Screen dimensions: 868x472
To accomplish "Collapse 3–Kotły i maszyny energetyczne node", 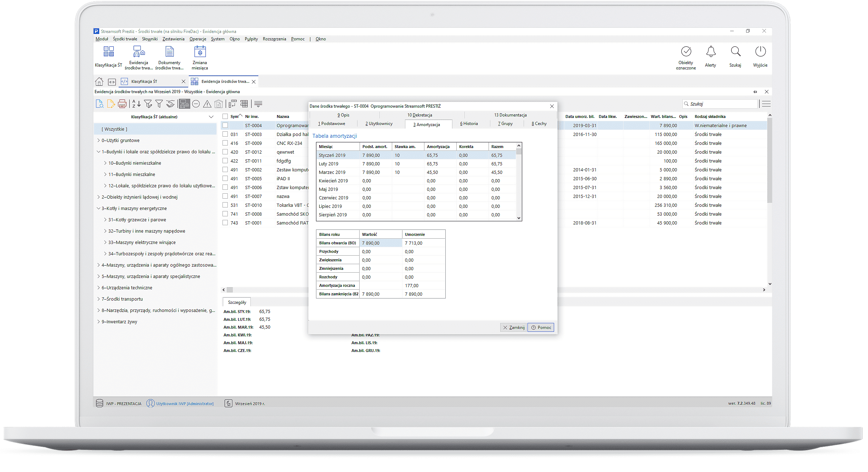I will click(x=98, y=209).
